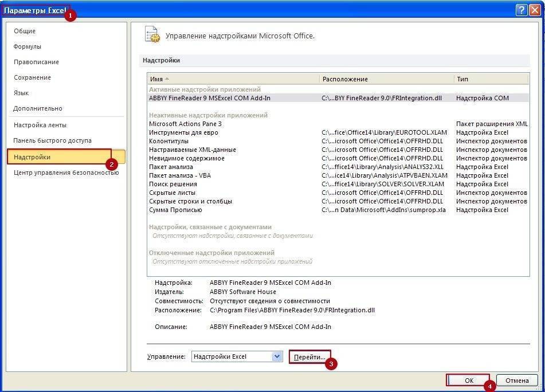Click the Help question mark icon
This screenshot has height=392, width=545.
(521, 10)
